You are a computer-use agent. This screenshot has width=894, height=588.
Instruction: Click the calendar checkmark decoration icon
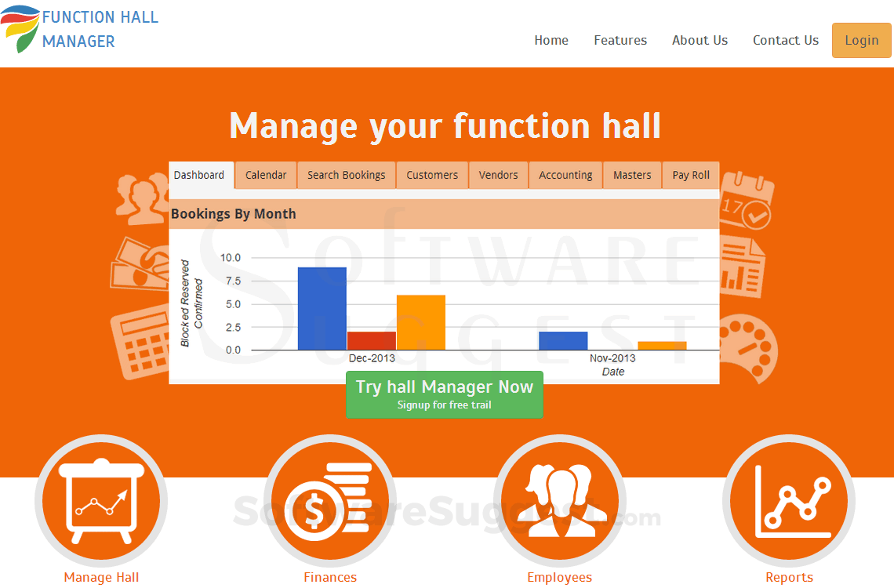745,200
